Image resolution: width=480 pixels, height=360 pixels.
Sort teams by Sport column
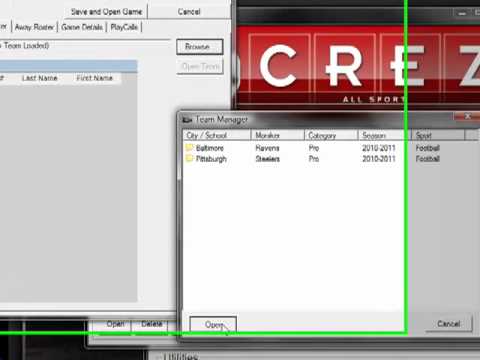click(438, 135)
